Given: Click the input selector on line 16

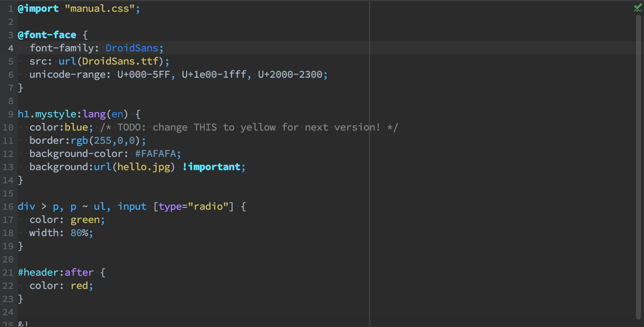Looking at the screenshot, I should coord(132,206).
